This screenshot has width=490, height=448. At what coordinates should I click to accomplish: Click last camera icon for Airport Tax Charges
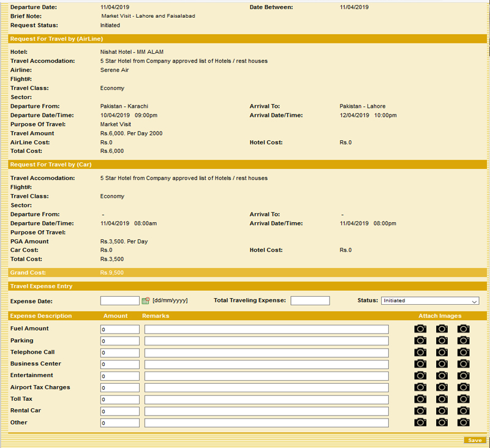click(464, 387)
